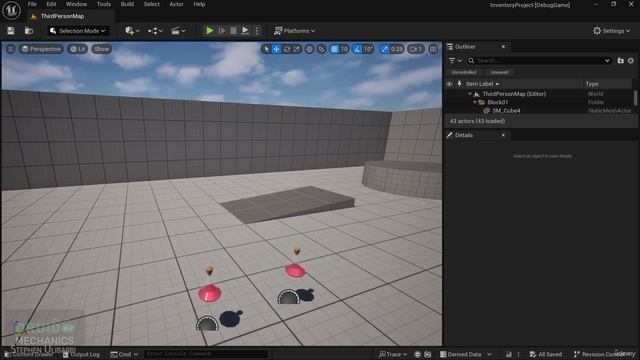The height and width of the screenshot is (360, 640).
Task: Click the Unreal Engine logo icon
Action: (x=11, y=10)
